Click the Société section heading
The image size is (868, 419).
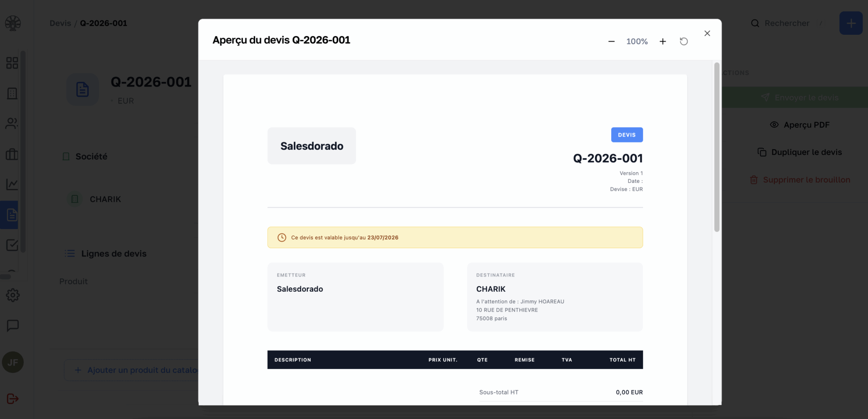tap(91, 156)
